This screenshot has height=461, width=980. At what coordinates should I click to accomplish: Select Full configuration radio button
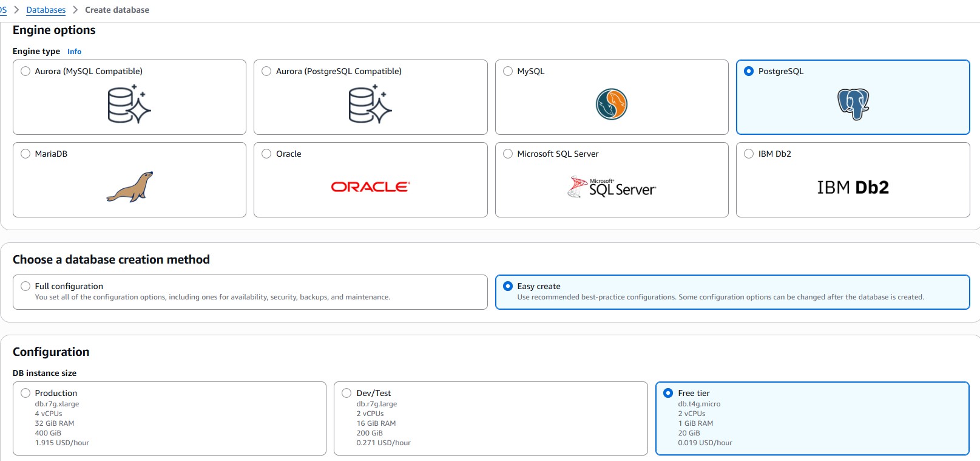[25, 286]
